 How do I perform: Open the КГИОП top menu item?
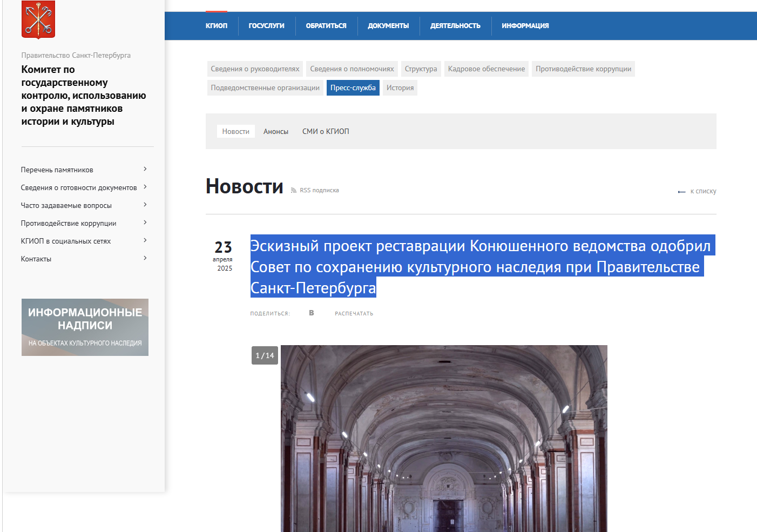pyautogui.click(x=217, y=26)
